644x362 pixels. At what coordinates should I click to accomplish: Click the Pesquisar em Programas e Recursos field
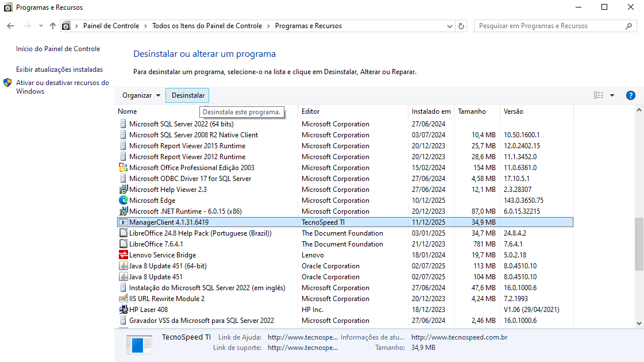point(549,26)
